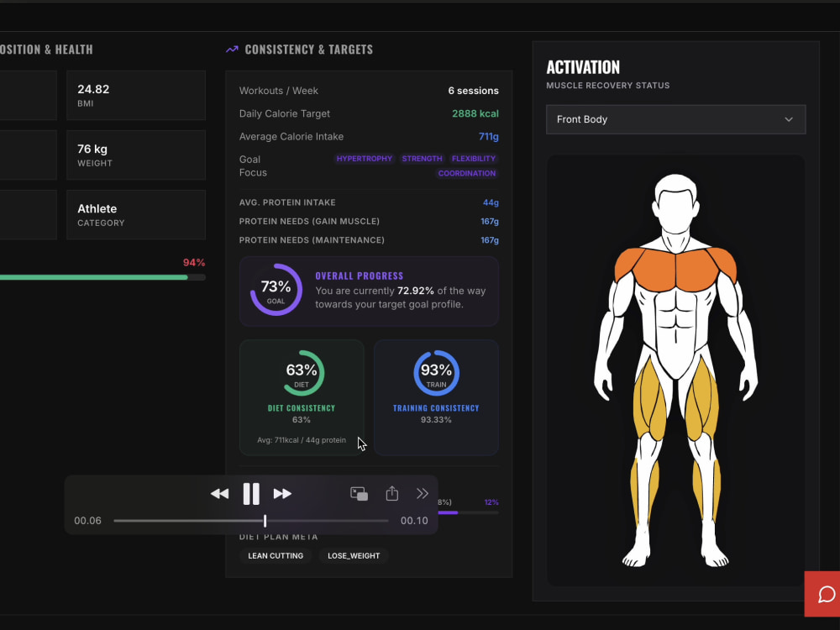Select the HYPERTROPHY goal tag
840x630 pixels.
[x=365, y=159]
